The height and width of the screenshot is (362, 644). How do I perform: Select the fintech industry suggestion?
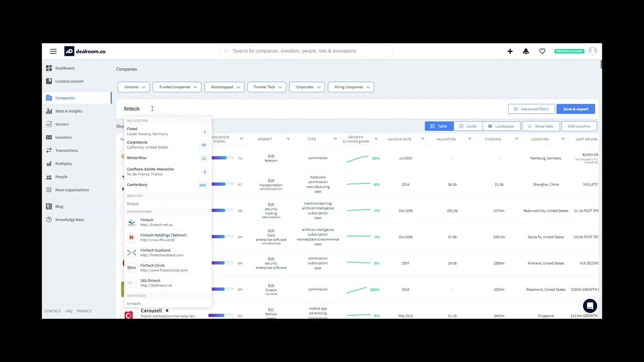click(167, 204)
